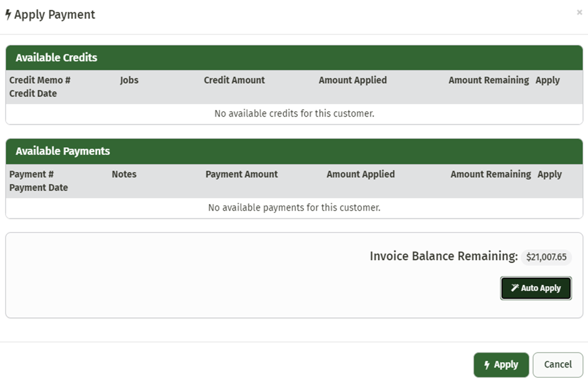This screenshot has height=385, width=588.
Task: Click the Credit Date column label
Action: [x=33, y=94]
